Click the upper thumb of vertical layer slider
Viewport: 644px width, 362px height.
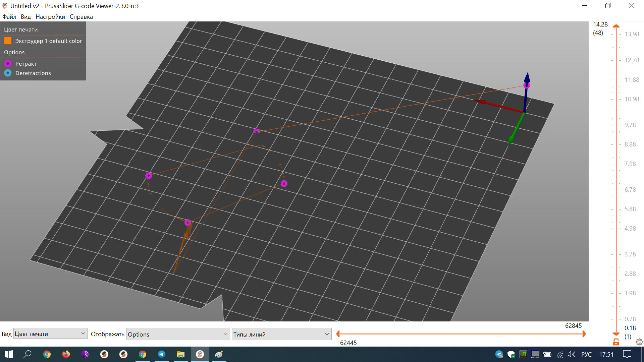pos(616,26)
